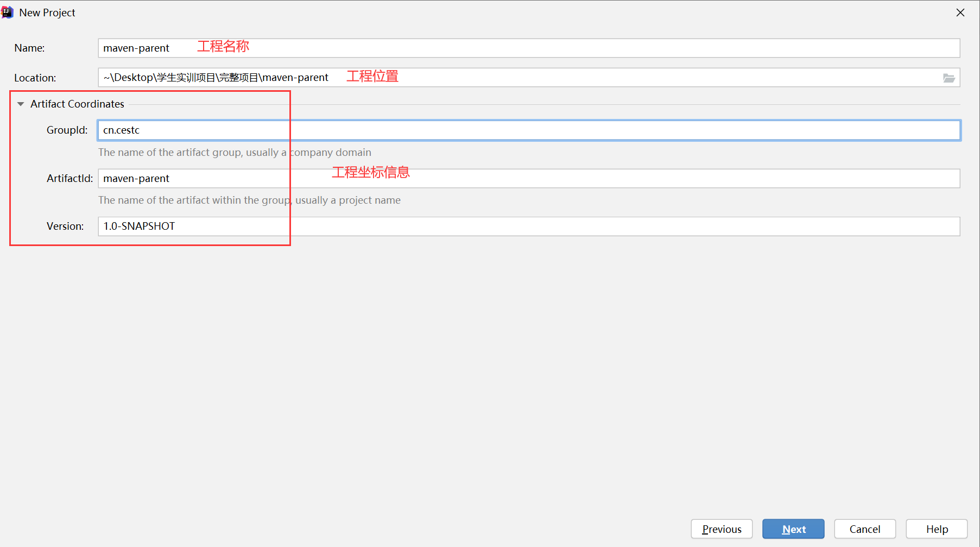Click the 'Name:' label
The image size is (980, 547).
(29, 48)
